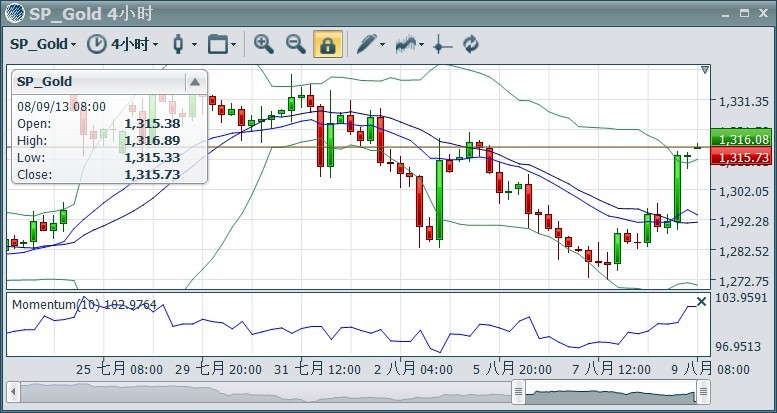Toggle the chart lock button

[x=328, y=44]
